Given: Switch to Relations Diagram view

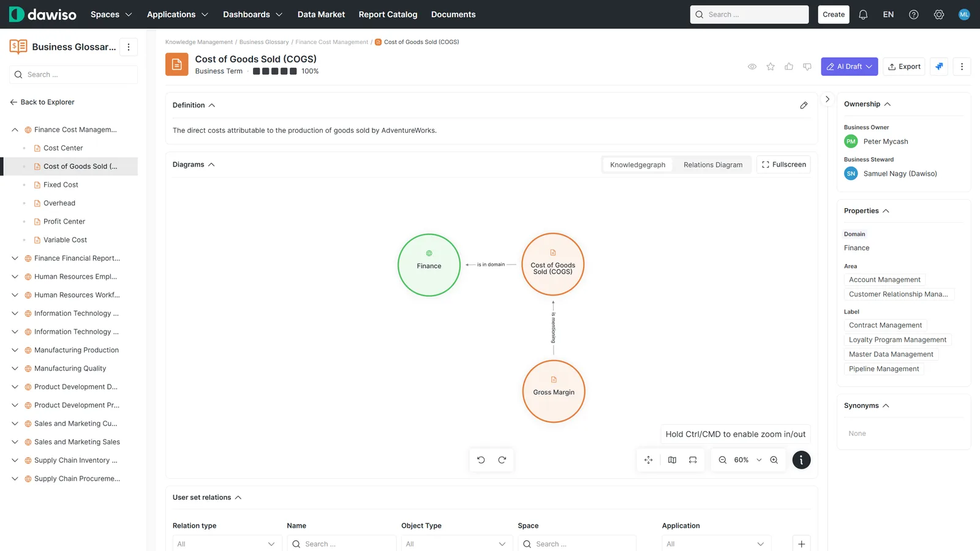Looking at the screenshot, I should (x=713, y=165).
